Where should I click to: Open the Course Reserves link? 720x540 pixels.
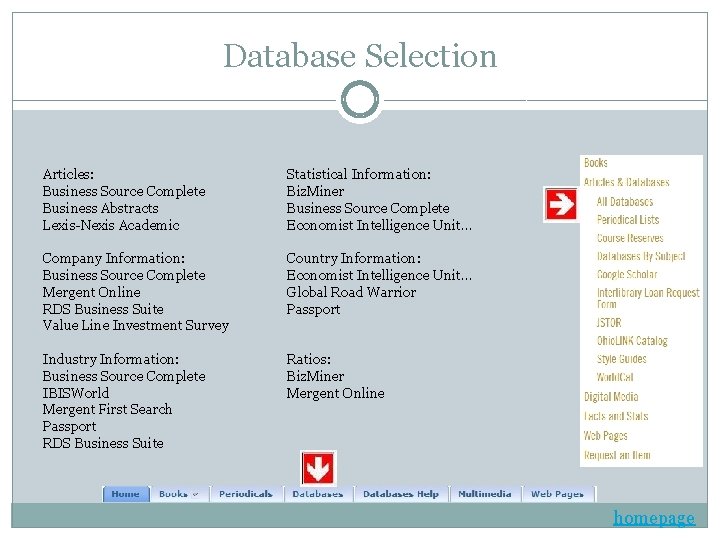(630, 238)
